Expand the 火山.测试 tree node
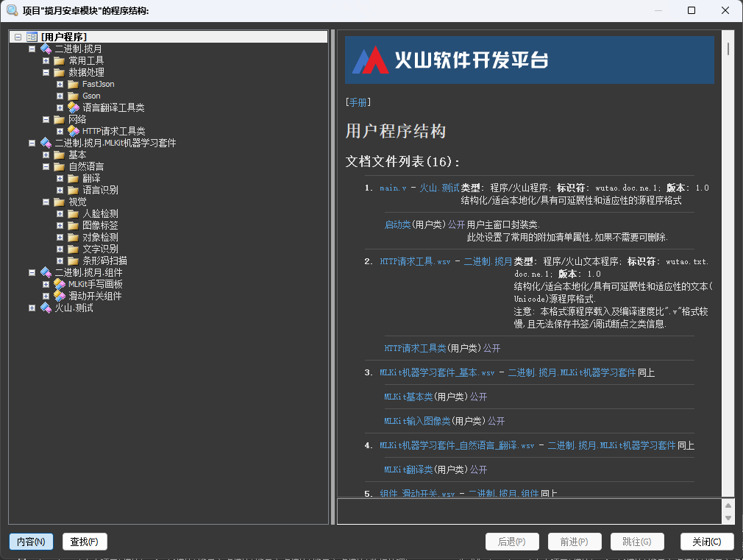 (x=32, y=308)
